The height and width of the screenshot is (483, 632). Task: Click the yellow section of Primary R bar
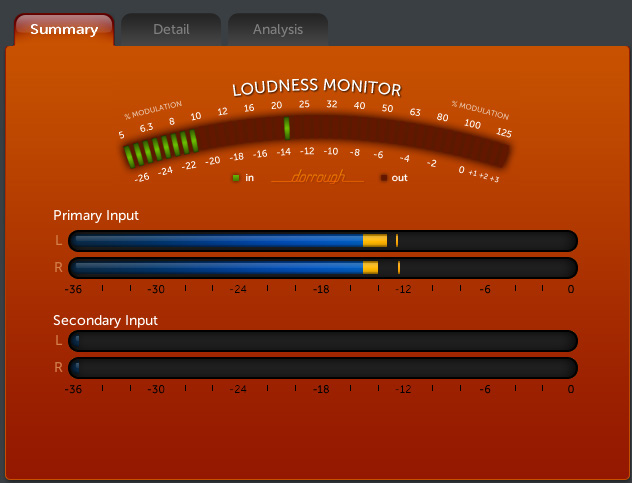[370, 268]
